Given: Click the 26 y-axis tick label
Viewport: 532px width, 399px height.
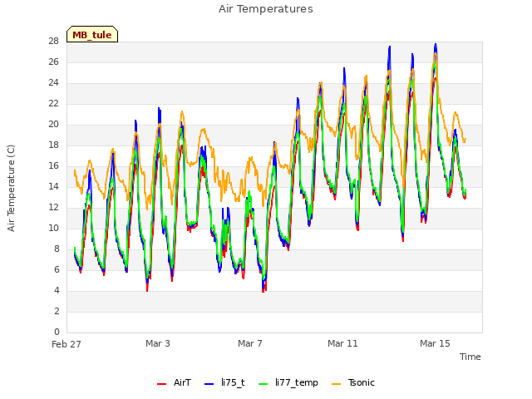Looking at the screenshot, I should click(53, 62).
